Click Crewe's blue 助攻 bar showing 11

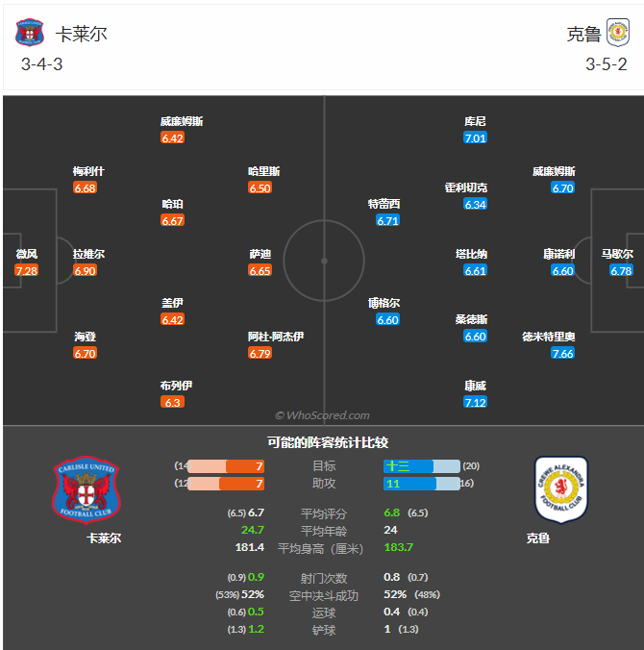(x=409, y=484)
